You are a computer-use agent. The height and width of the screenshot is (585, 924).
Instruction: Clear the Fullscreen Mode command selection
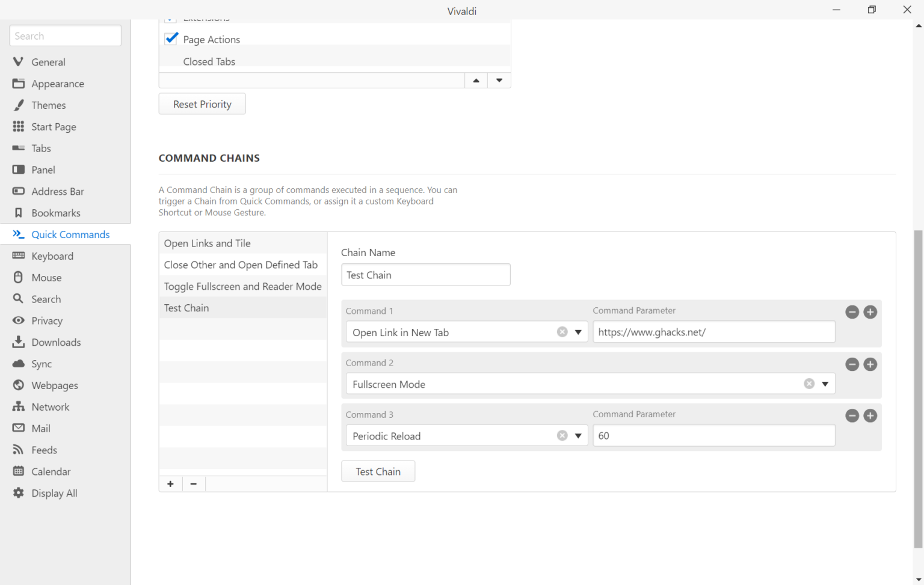[x=808, y=383]
